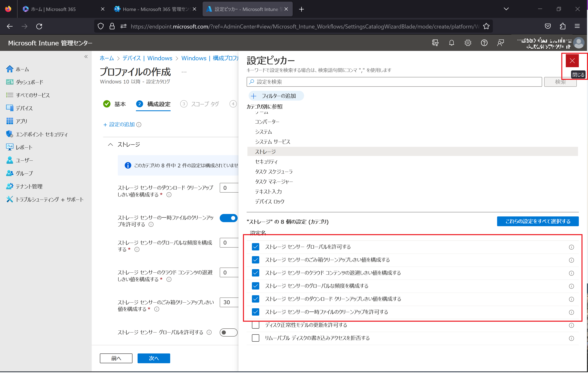This screenshot has height=373, width=588.
Task: Uncheck ストレージ センサーのグローバルな頻度を構成する
Action: click(x=255, y=286)
